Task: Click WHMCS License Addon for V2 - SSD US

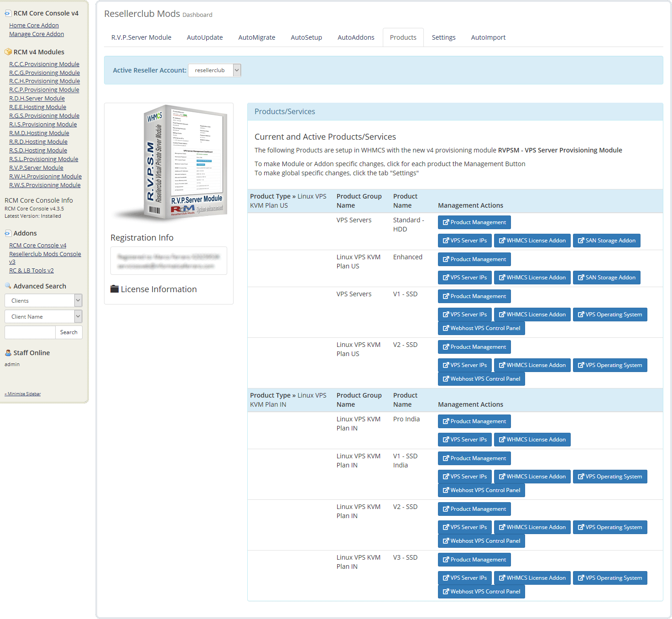Action: click(x=532, y=365)
